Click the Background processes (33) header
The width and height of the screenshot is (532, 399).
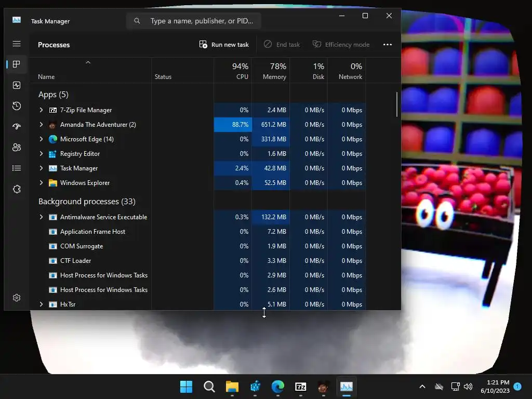[x=87, y=202]
